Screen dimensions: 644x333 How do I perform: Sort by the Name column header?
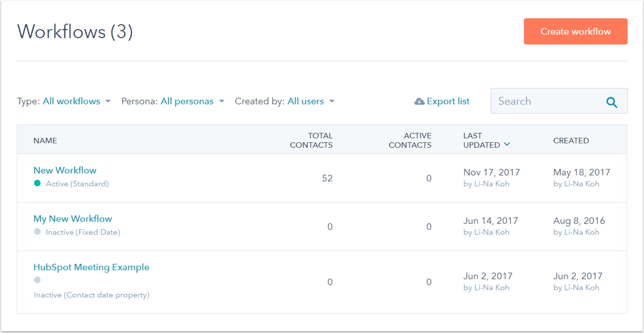(x=45, y=141)
